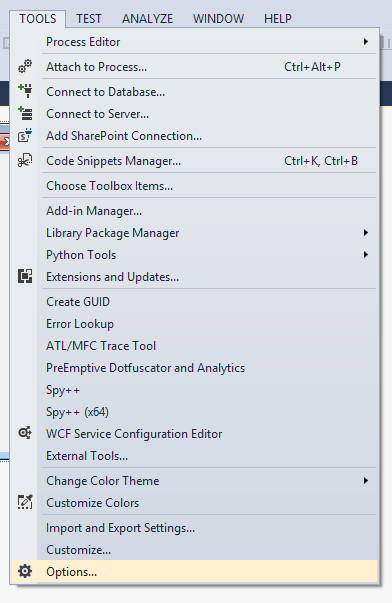Select Library Package Manager entry
The width and height of the screenshot is (392, 603).
(x=194, y=233)
